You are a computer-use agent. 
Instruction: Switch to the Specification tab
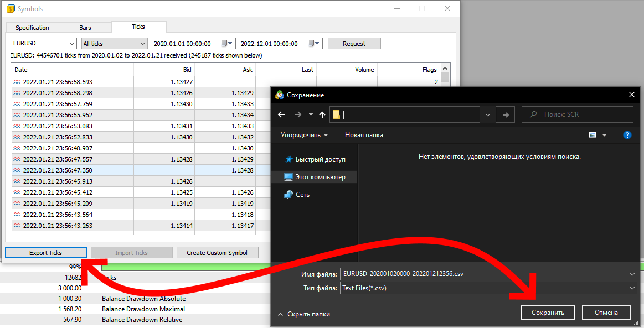click(32, 28)
